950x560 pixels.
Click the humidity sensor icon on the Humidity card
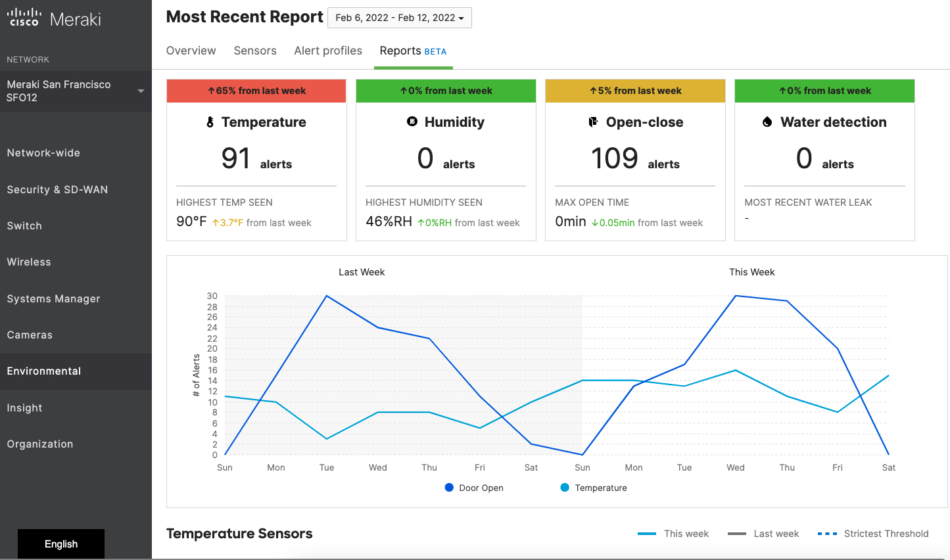point(412,122)
